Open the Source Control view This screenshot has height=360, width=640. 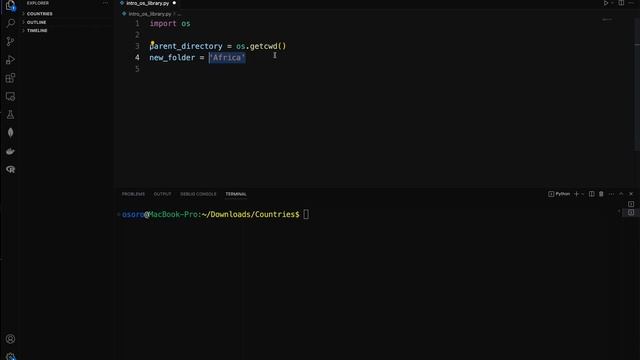10,41
